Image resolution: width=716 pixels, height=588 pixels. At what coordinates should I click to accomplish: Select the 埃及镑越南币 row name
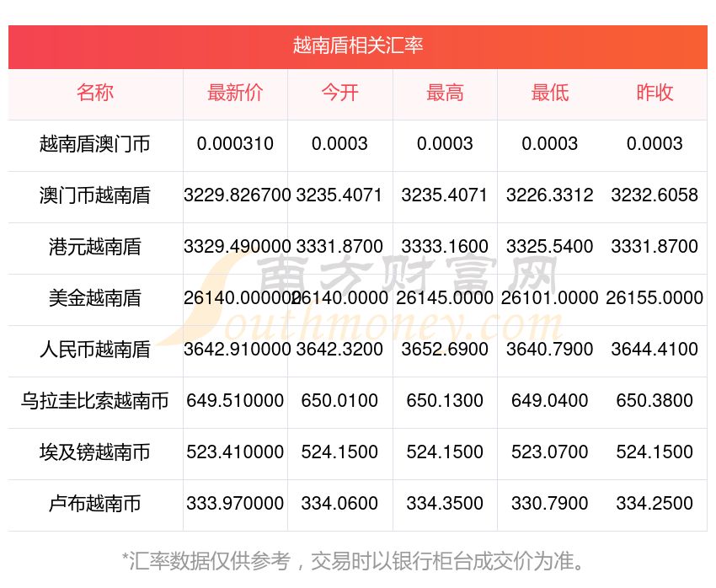pos(95,452)
